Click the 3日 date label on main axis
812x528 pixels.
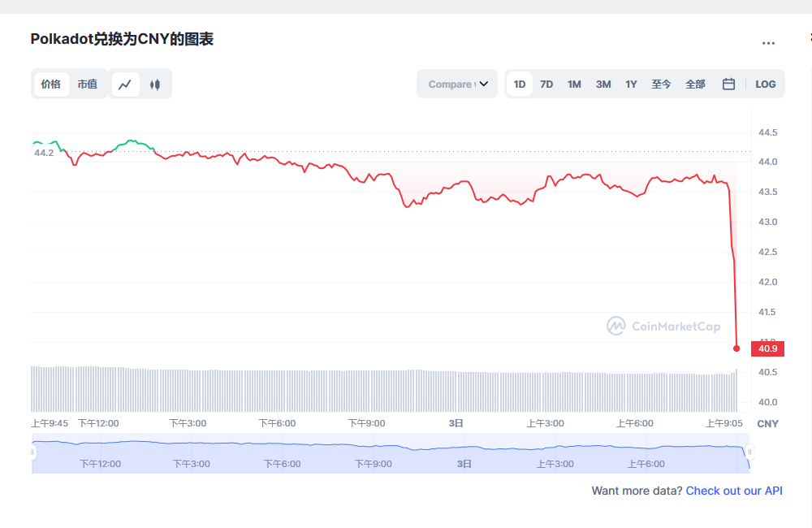coord(456,423)
